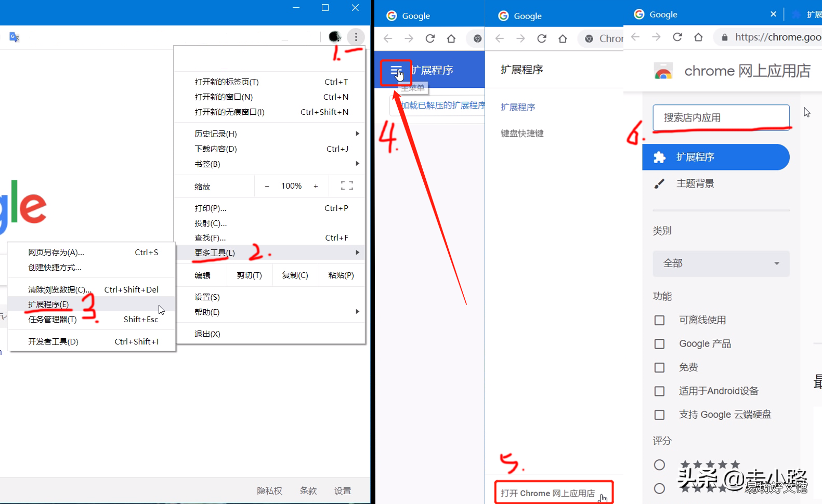The image size is (822, 504).
Task: Choose 打开新的无痕窗口(I) menu item
Action: coord(270,112)
